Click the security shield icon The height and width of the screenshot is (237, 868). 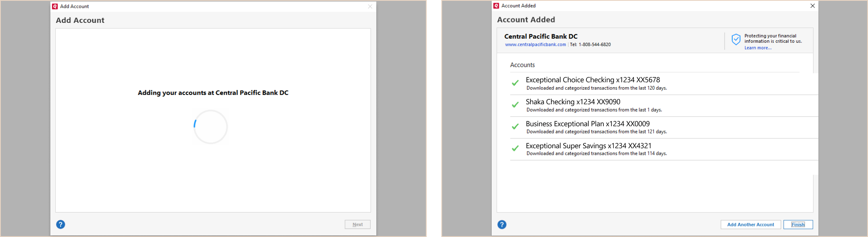coord(736,39)
